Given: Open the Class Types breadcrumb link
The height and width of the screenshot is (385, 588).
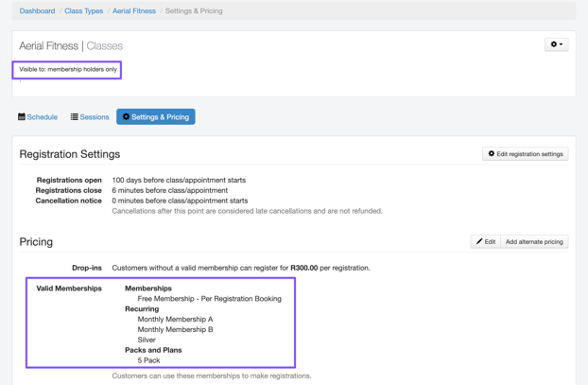Looking at the screenshot, I should point(83,11).
